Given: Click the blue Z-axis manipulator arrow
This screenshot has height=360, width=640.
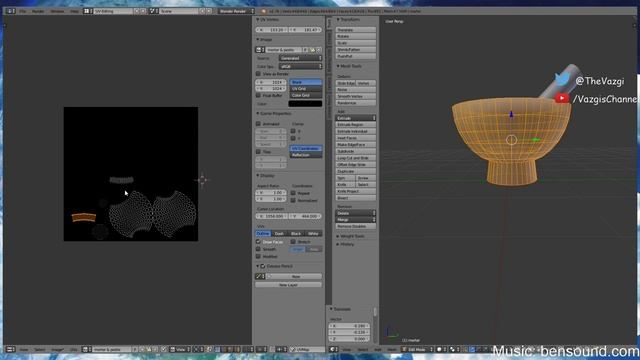Looking at the screenshot, I should pyautogui.click(x=511, y=115).
